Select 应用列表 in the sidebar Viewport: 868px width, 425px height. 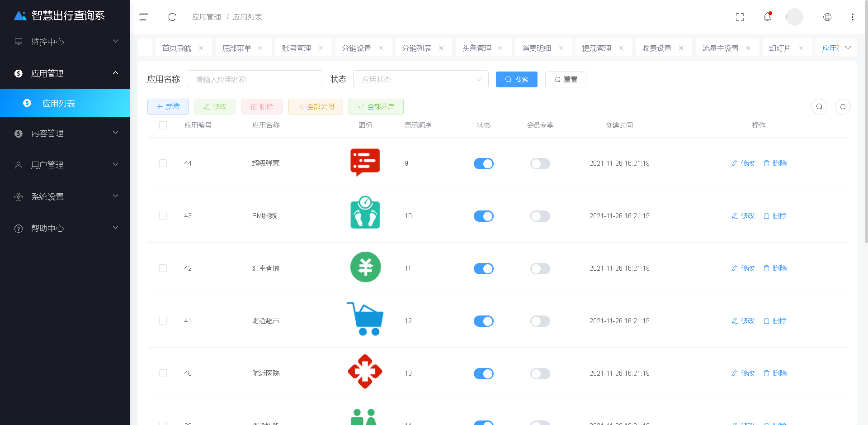point(59,104)
